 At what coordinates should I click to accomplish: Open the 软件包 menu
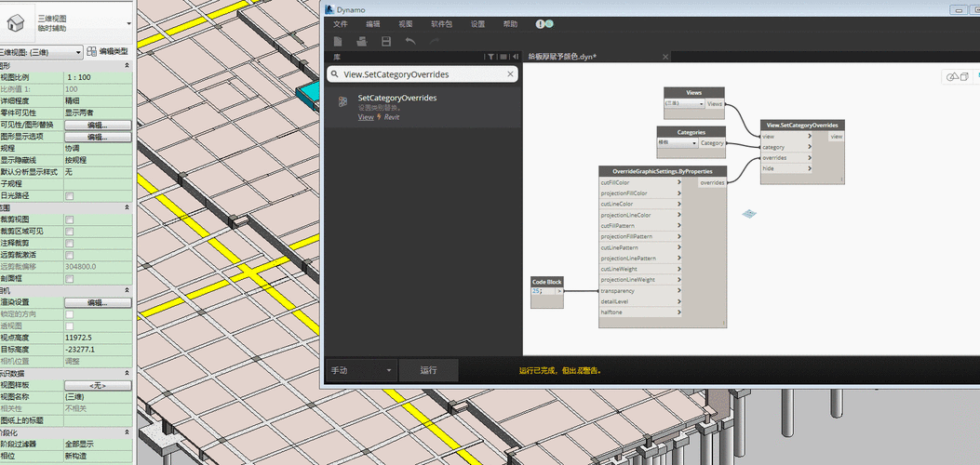442,23
